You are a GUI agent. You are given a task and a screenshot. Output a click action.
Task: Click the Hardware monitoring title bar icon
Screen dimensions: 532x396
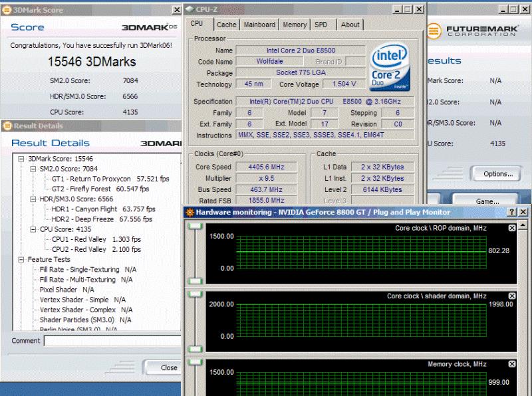coord(190,213)
